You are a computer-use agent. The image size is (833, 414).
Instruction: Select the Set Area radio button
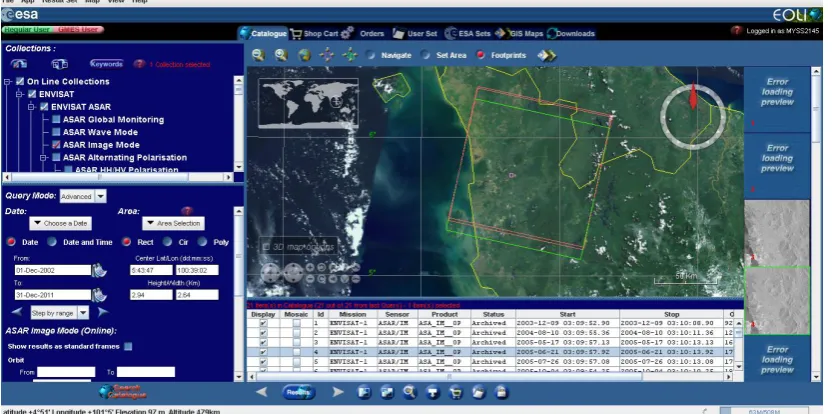click(x=426, y=55)
